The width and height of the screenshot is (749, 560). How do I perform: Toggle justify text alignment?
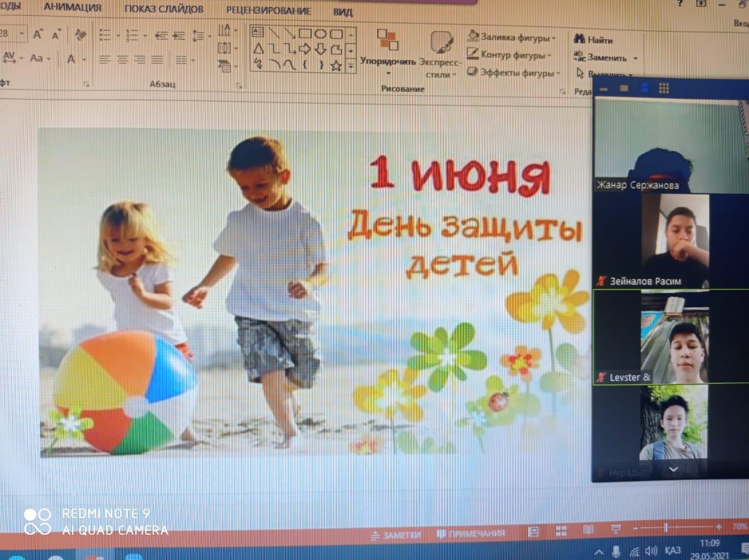pyautogui.click(x=157, y=60)
